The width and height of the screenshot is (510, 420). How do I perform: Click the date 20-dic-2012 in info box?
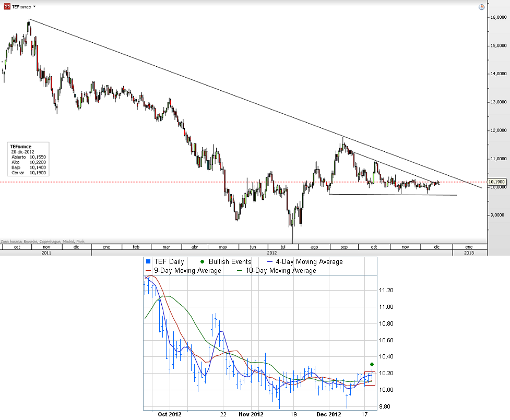22,152
